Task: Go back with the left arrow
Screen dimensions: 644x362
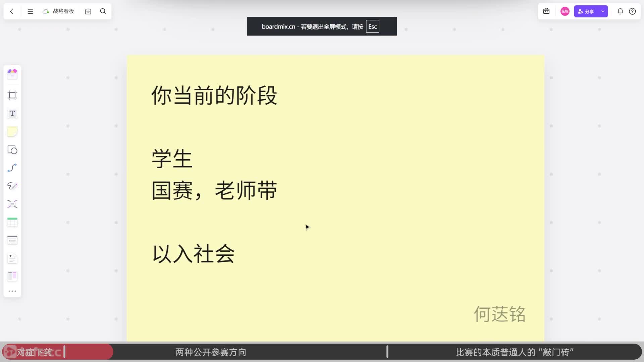Action: [12, 11]
